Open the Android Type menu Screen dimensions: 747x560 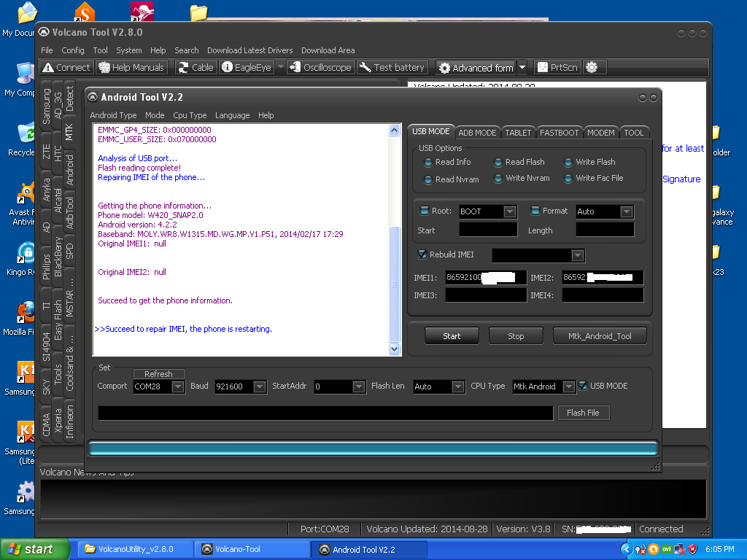click(x=113, y=115)
